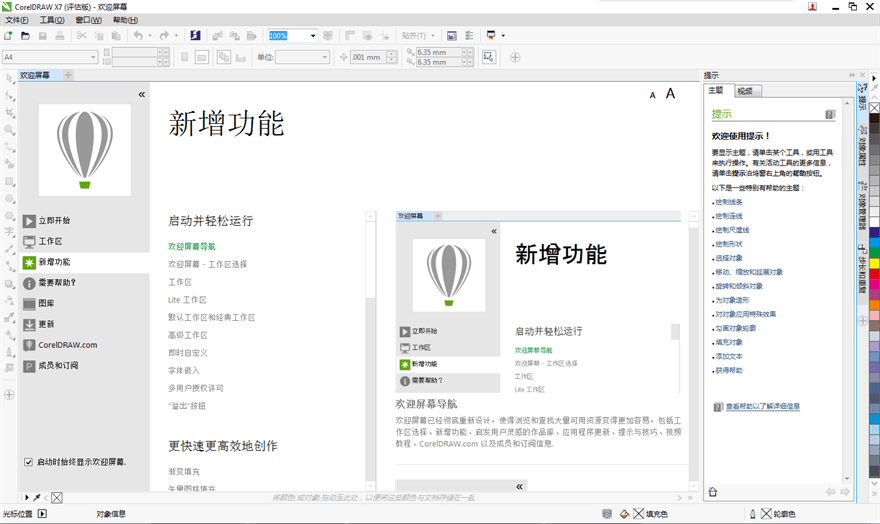Open Membership and Subscription in sidebar
The image size is (880, 524).
pyautogui.click(x=50, y=366)
